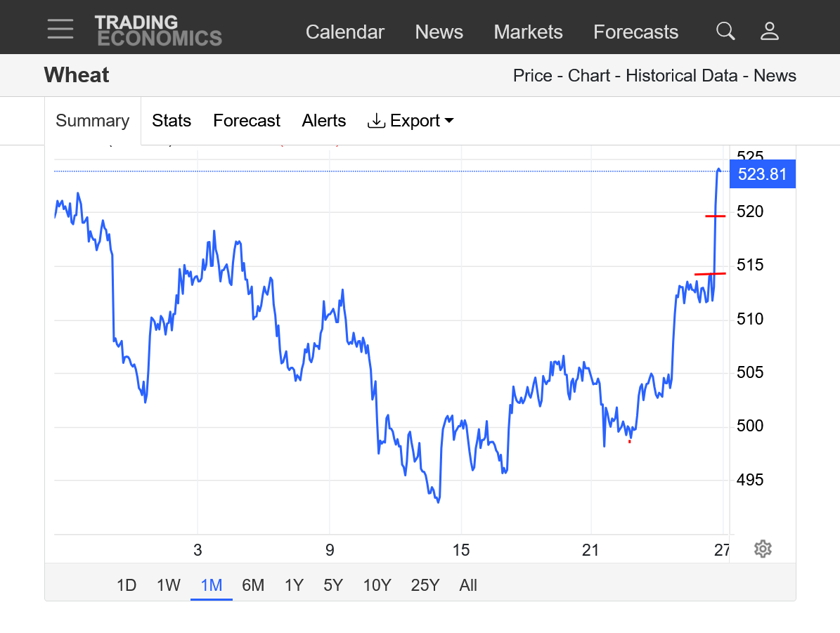Open the Markets menu
Screen dimensions: 840x633
[528, 32]
